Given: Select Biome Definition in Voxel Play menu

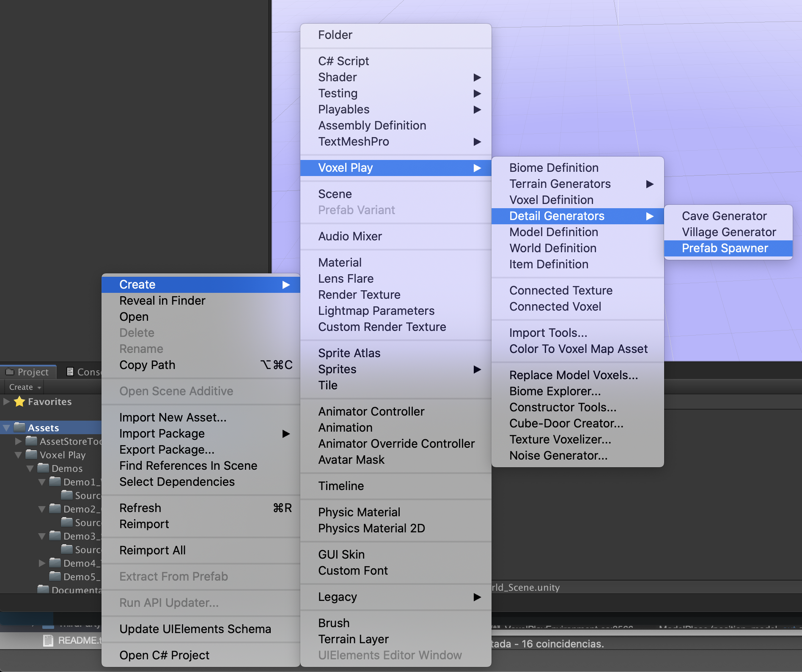Looking at the screenshot, I should [x=577, y=168].
